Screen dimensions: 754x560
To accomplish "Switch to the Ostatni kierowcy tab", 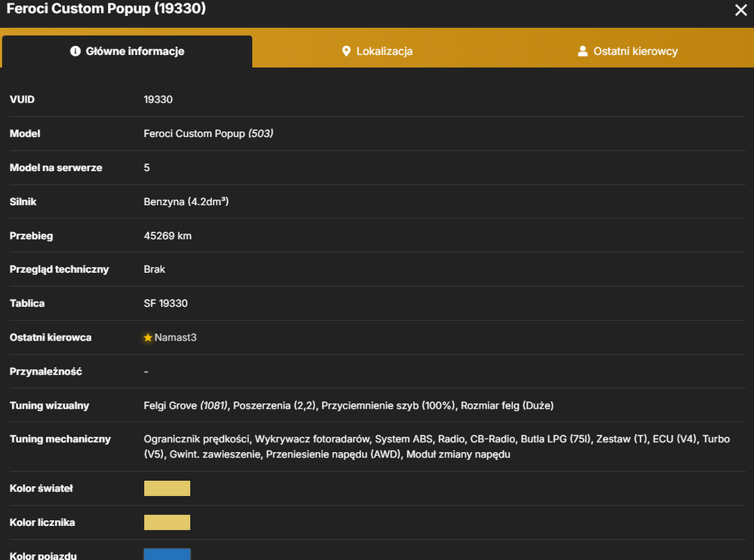I will 627,51.
